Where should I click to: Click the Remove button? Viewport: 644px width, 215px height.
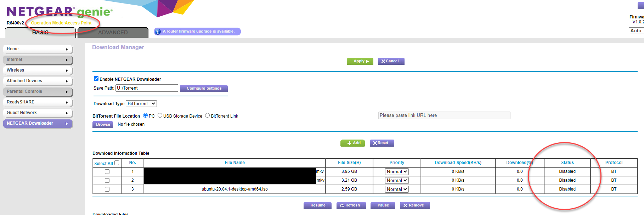[415, 205]
